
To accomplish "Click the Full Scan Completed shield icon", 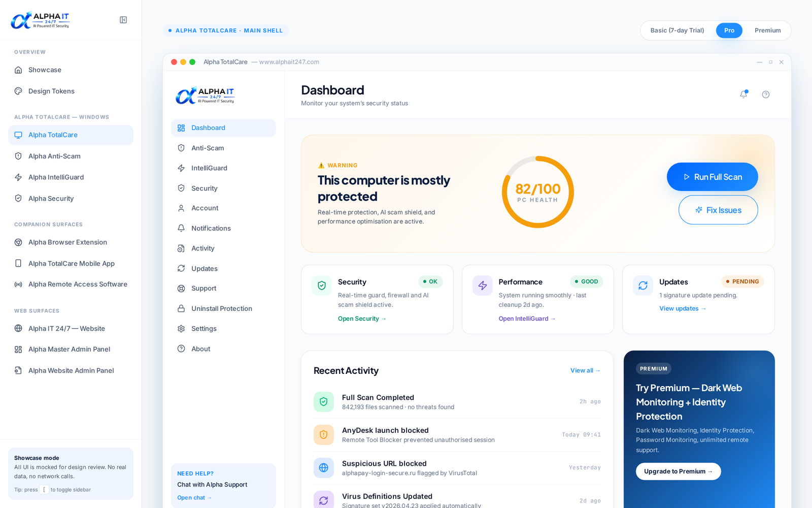I will (x=324, y=402).
